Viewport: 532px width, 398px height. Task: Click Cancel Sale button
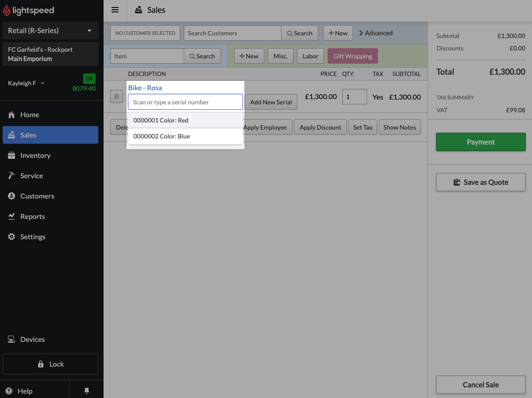tap(481, 385)
